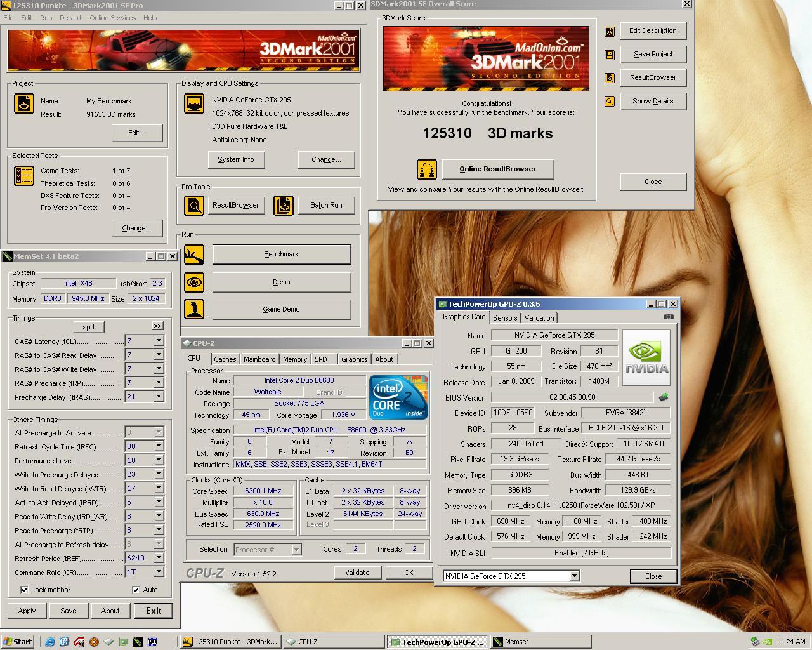Switch to the Validation tab in GPU-Z

539,318
